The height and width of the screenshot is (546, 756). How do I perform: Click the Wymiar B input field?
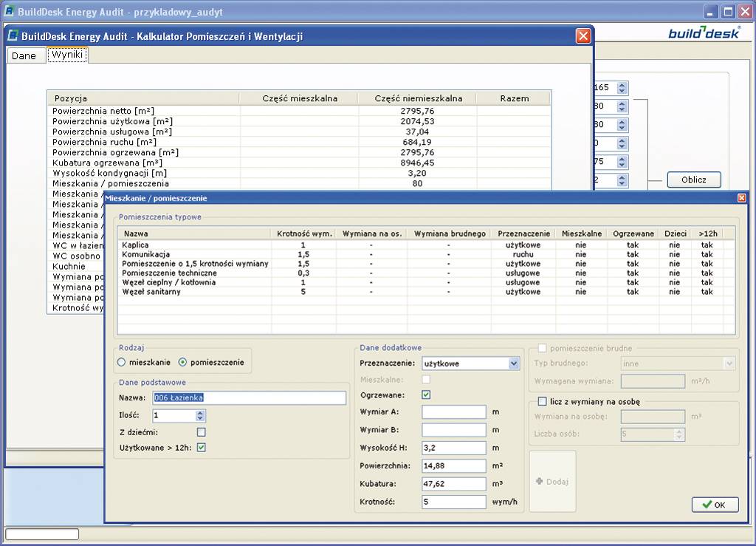point(454,430)
